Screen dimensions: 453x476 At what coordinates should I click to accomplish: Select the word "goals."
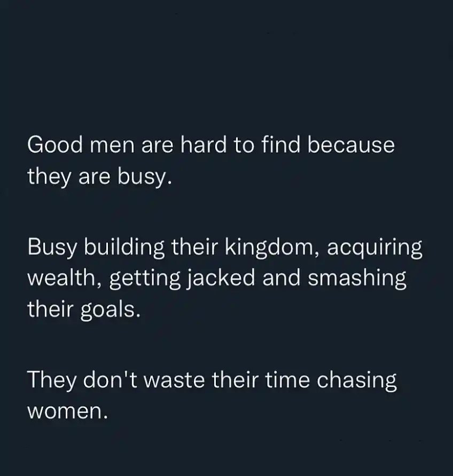(x=111, y=311)
